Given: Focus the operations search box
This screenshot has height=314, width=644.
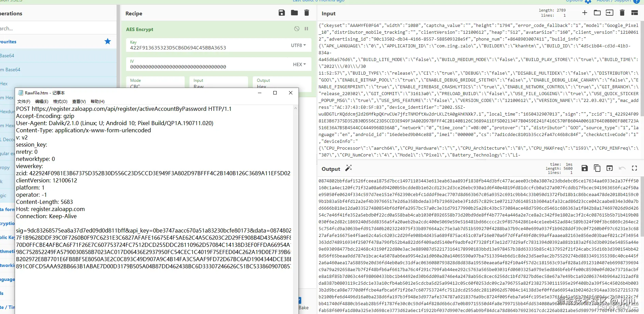Looking at the screenshot, I should coord(58,28).
